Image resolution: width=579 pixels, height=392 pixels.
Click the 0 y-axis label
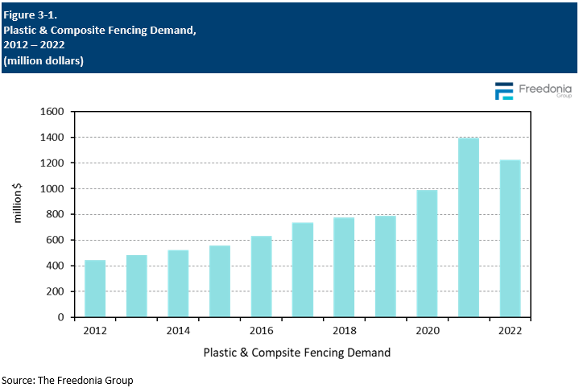click(x=61, y=317)
